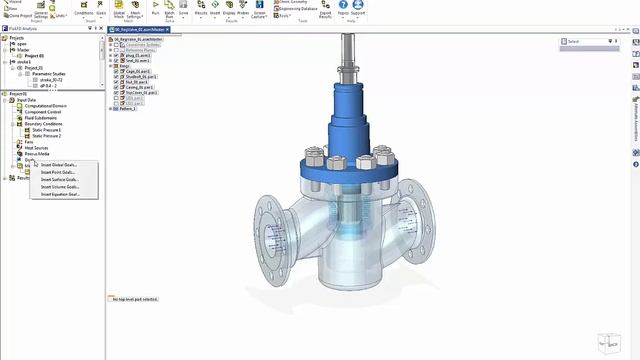Open Help Topics
The image size is (640, 360).
click(x=343, y=8)
